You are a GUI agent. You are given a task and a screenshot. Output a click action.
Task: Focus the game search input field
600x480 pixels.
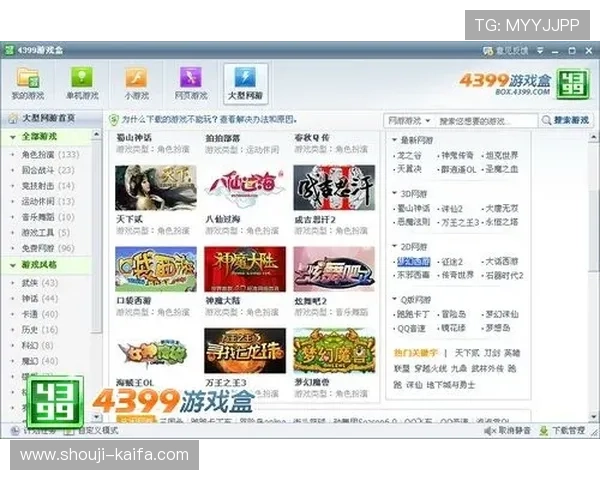tap(486, 121)
